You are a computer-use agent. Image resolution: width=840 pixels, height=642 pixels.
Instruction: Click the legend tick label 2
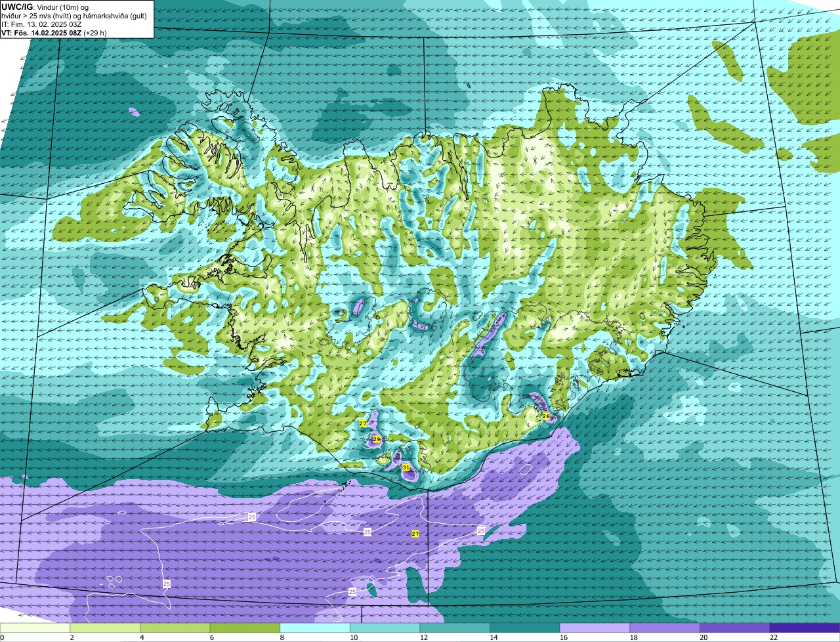pyautogui.click(x=72, y=637)
